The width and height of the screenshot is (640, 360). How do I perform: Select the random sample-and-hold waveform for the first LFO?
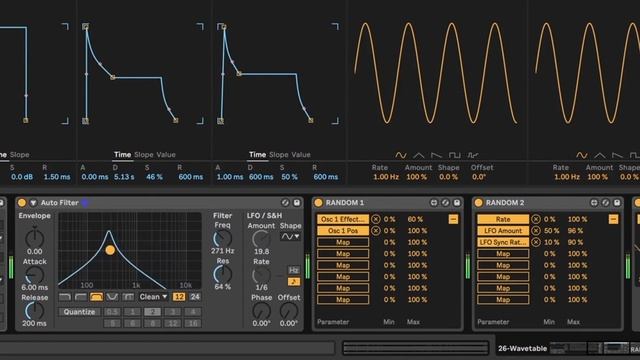click(x=473, y=155)
